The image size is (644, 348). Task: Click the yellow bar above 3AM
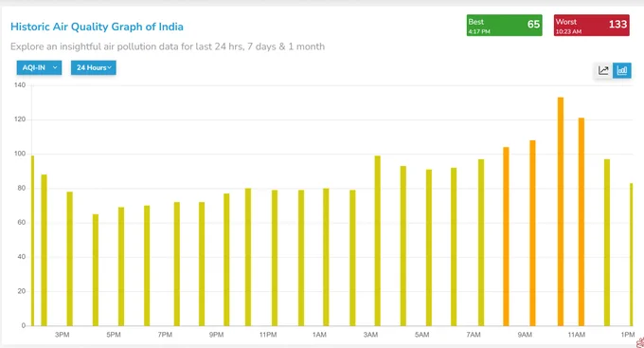point(378,241)
